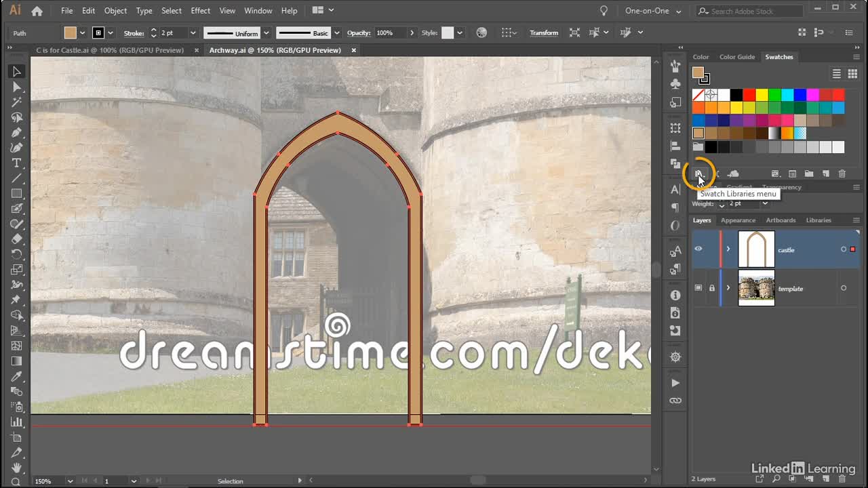868x488 pixels.
Task: Select the Hand tool
Action: coord(17,468)
